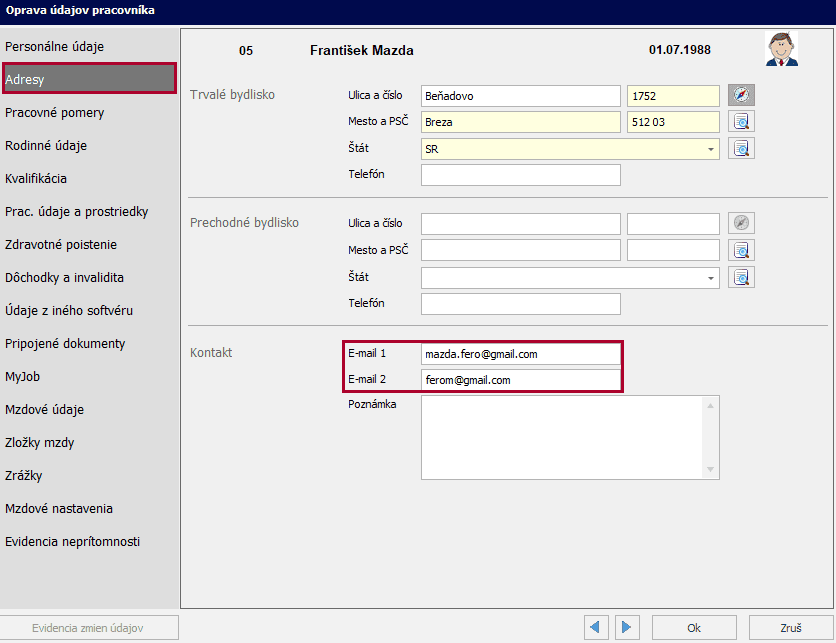Image resolution: width=836 pixels, height=643 pixels.
Task: Click the employee avatar picture
Action: (781, 49)
